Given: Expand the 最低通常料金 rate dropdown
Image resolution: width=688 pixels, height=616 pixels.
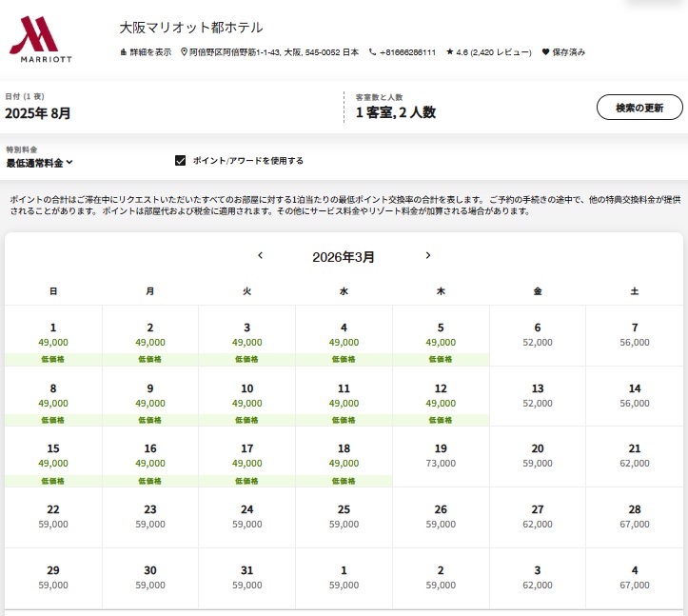Looking at the screenshot, I should pyautogui.click(x=39, y=163).
